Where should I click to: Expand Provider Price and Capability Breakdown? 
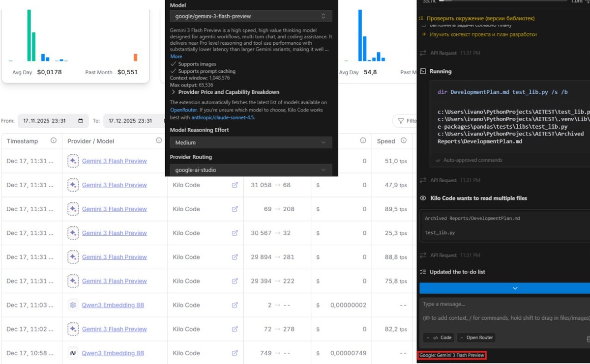(x=225, y=92)
